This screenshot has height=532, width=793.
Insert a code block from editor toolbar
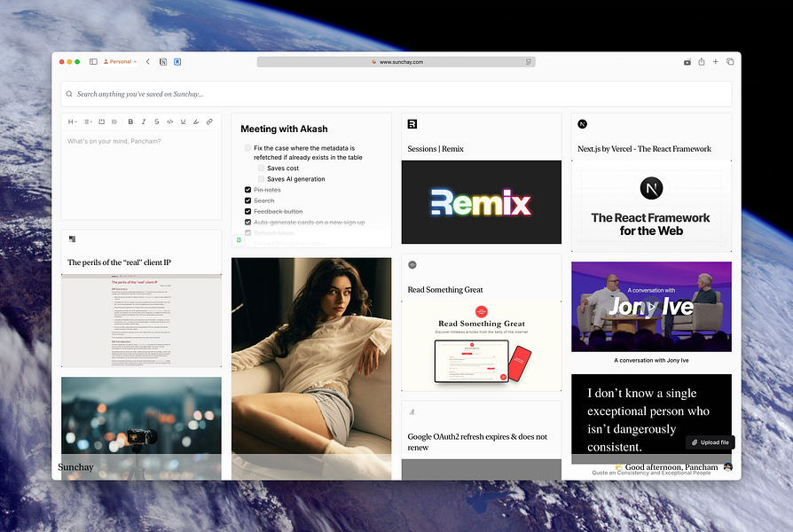point(102,121)
